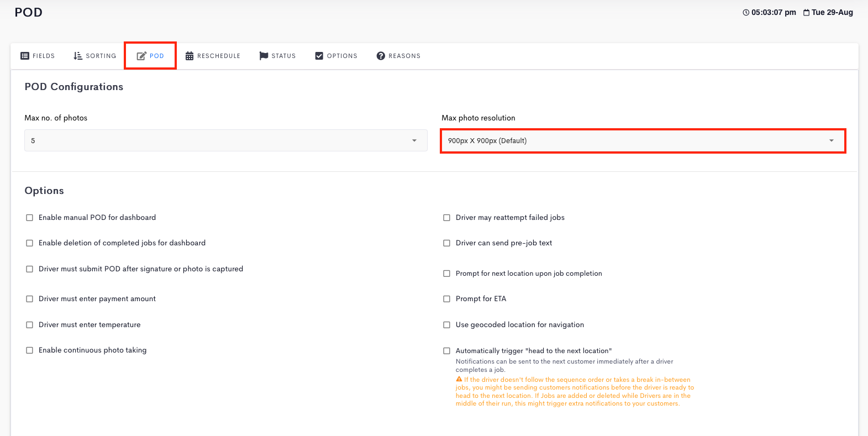This screenshot has width=868, height=436.
Task: Tick Driver may reattempt failed jobs
Action: [447, 218]
